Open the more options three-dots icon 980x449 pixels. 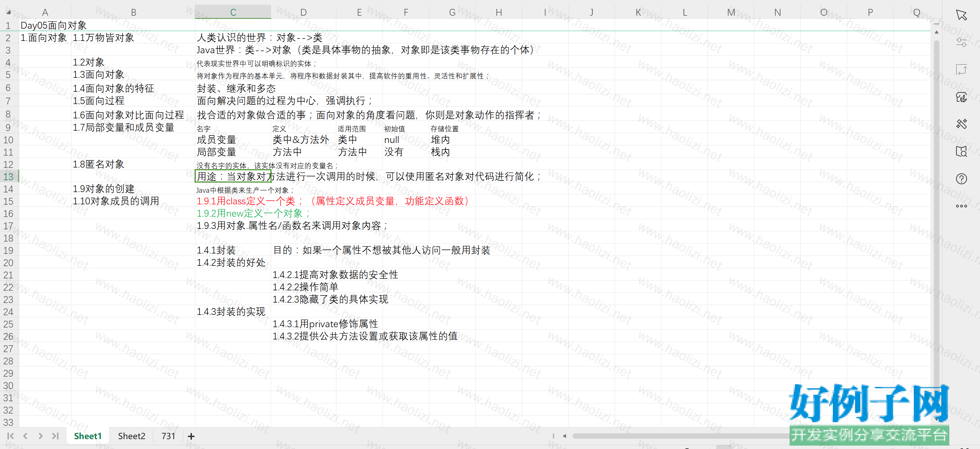pos(961,206)
